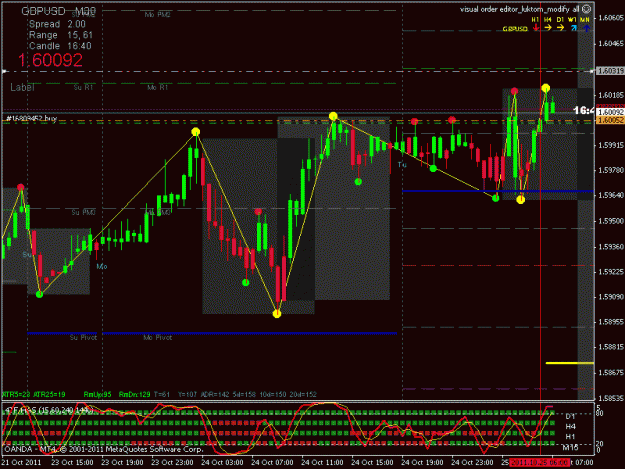The height and width of the screenshot is (469, 625).
Task: Click the '21 Oct 2011' time axis label
Action: pyautogui.click(x=22, y=463)
